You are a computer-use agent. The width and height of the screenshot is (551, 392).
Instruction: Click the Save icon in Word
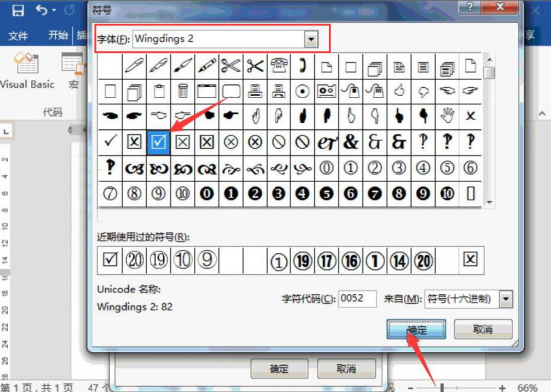coord(18,10)
